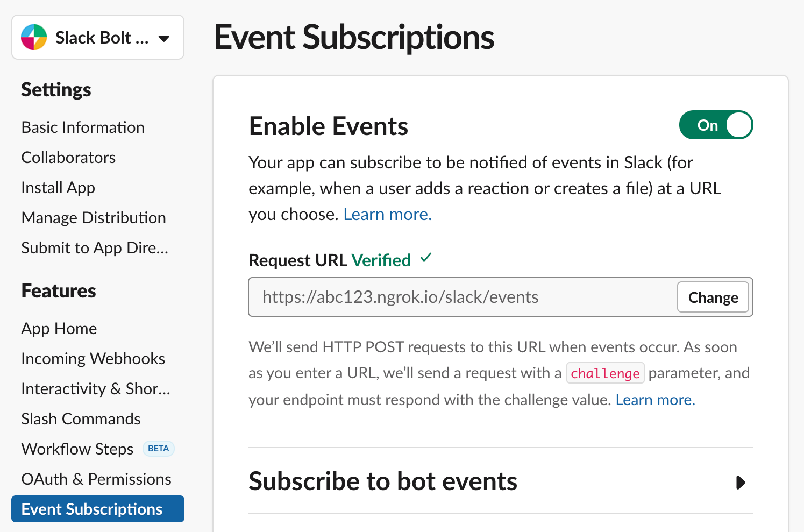This screenshot has height=532, width=804.
Task: Click the dropdown caret beside Slack Bolt
Action: tap(164, 38)
